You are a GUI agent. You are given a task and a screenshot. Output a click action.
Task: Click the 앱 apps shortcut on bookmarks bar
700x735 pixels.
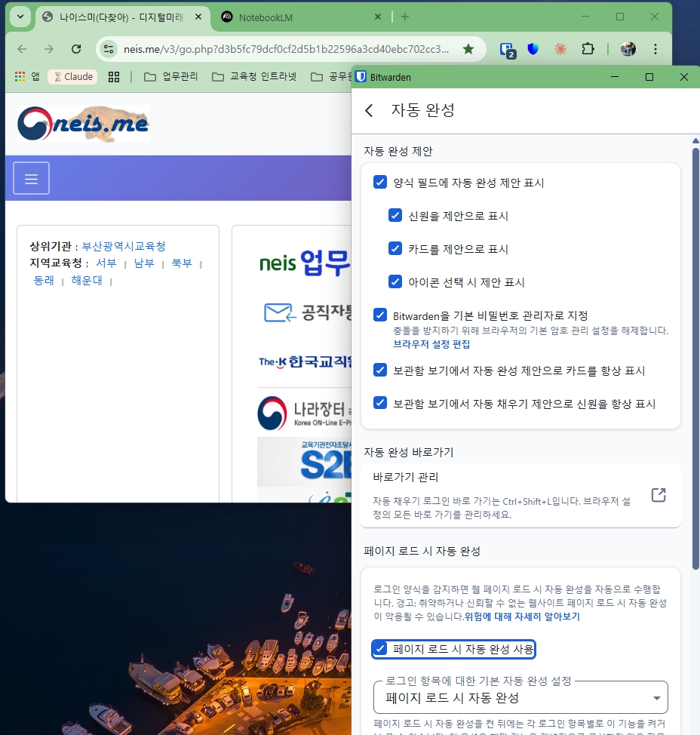[x=28, y=76]
